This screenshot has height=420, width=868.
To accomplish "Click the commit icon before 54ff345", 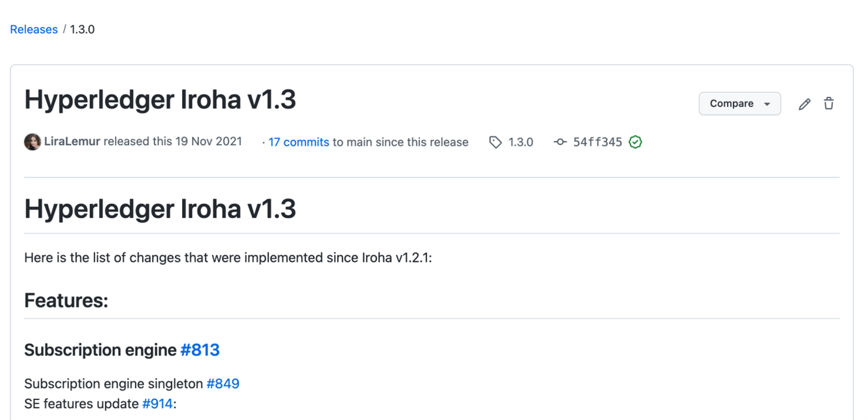I will pos(559,142).
